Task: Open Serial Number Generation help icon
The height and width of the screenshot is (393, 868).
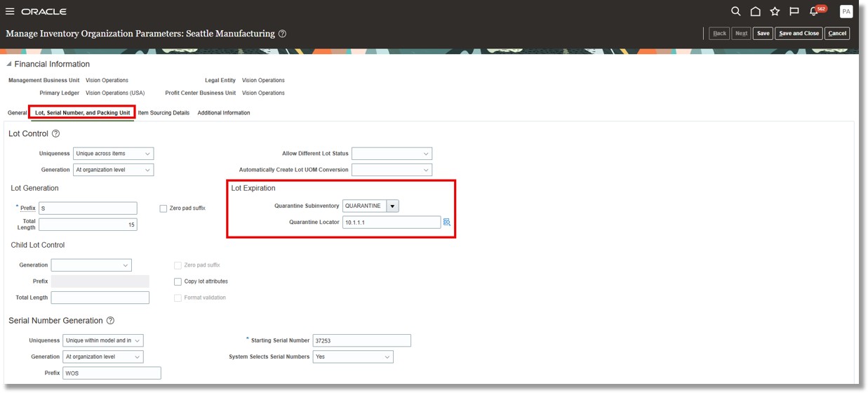Action: tap(110, 321)
